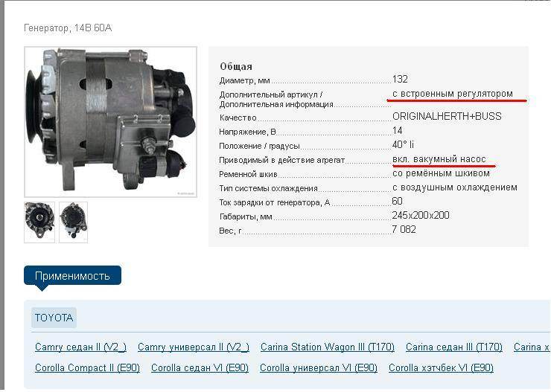This screenshot has height=392, width=551.
Task: Open Corolla Compact II (E90) link
Action: click(87, 368)
